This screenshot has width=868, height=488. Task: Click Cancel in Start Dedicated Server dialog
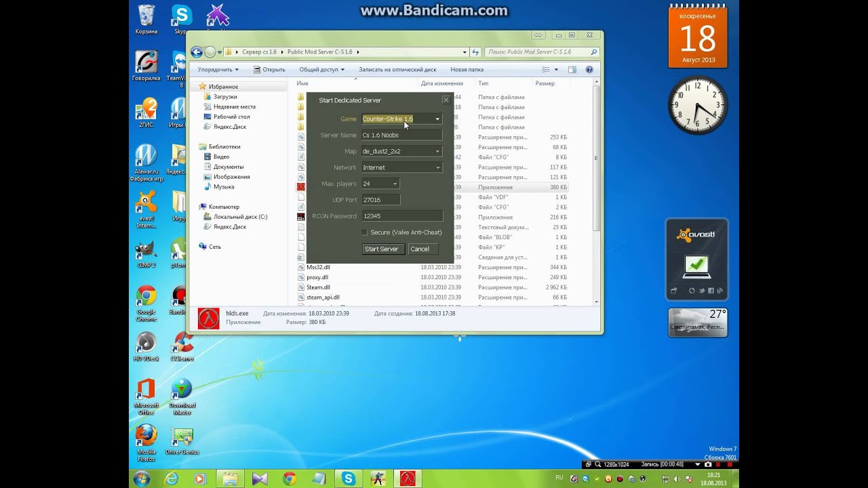pyautogui.click(x=422, y=249)
